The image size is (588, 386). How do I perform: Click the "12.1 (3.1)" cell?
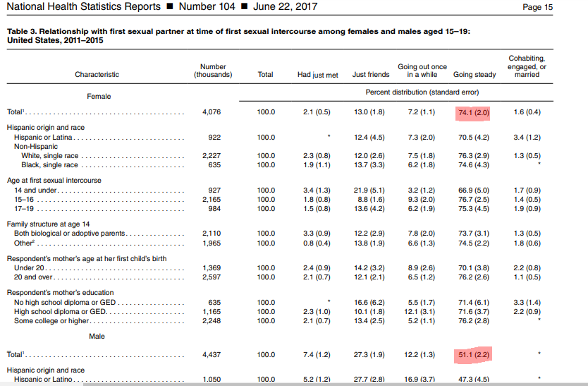pos(419,312)
